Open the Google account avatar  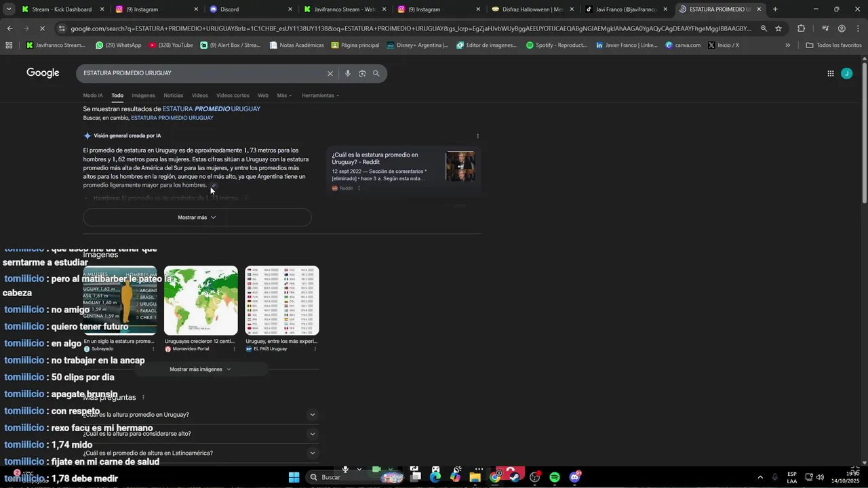pyautogui.click(x=846, y=73)
